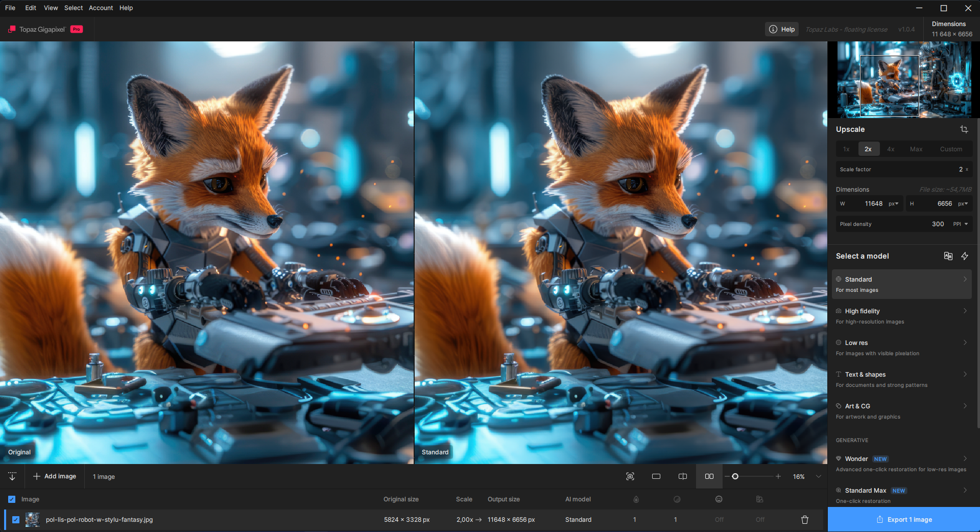Select the 4x upscale option
Screen dimensions: 980x532
click(891, 149)
